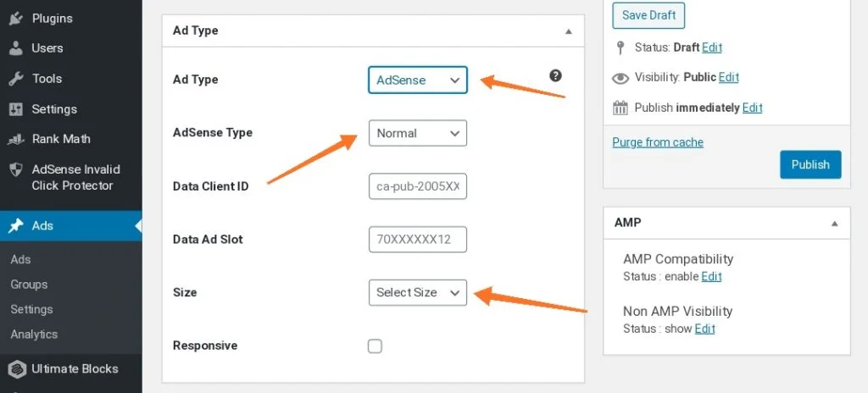
Task: Click the Tools wrench icon
Action: pos(15,79)
